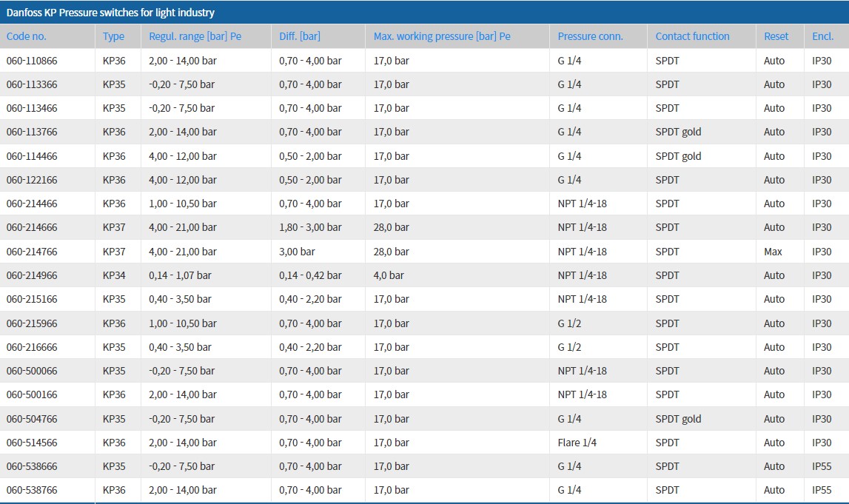Select code number 060-514566
The width and height of the screenshot is (849, 504).
tap(32, 443)
